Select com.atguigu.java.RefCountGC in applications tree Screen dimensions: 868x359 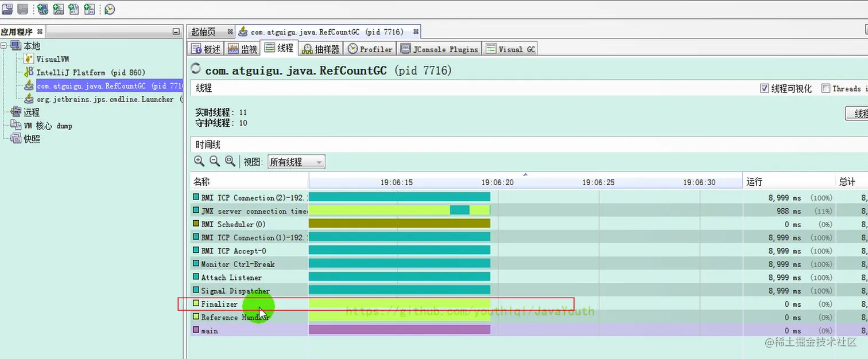[109, 86]
